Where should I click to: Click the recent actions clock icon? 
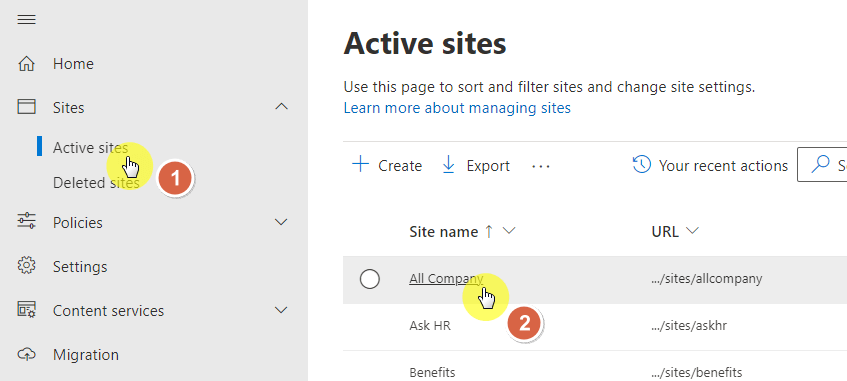coord(641,164)
